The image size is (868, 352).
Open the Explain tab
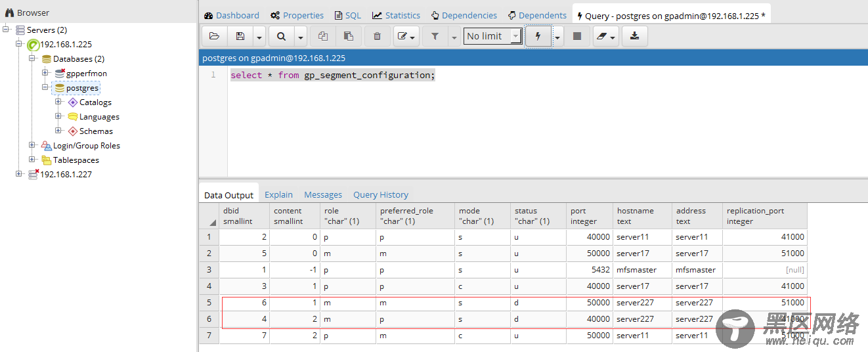point(278,195)
